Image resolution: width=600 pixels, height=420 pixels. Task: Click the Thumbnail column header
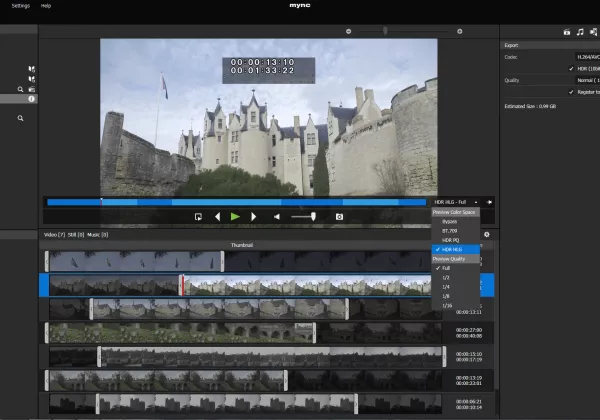(x=242, y=245)
